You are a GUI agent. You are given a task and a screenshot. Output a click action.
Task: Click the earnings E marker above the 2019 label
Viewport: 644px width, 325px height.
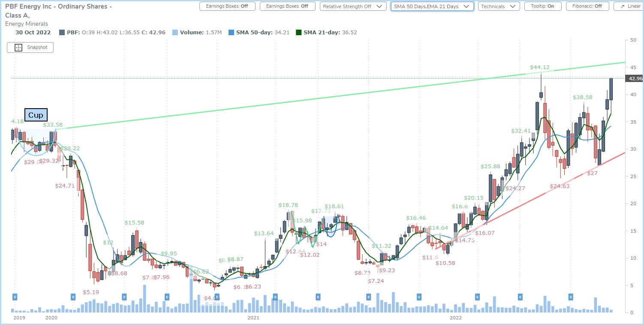tap(15, 296)
